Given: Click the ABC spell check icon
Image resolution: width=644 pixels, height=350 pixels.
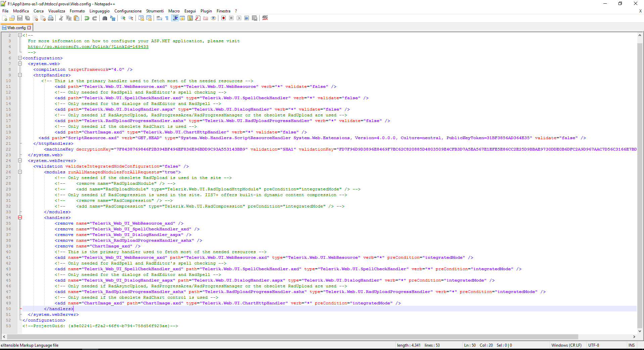Looking at the screenshot, I should (265, 18).
